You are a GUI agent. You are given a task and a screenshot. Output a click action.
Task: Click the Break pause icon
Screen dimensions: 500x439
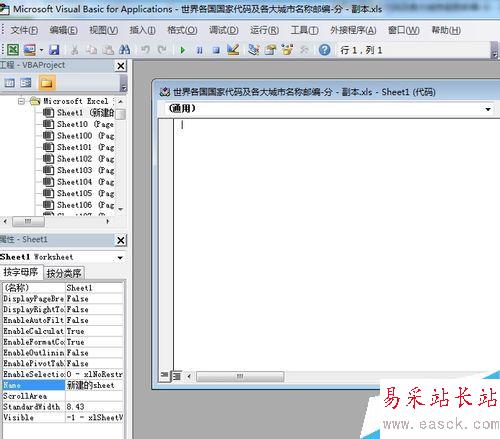click(x=199, y=50)
